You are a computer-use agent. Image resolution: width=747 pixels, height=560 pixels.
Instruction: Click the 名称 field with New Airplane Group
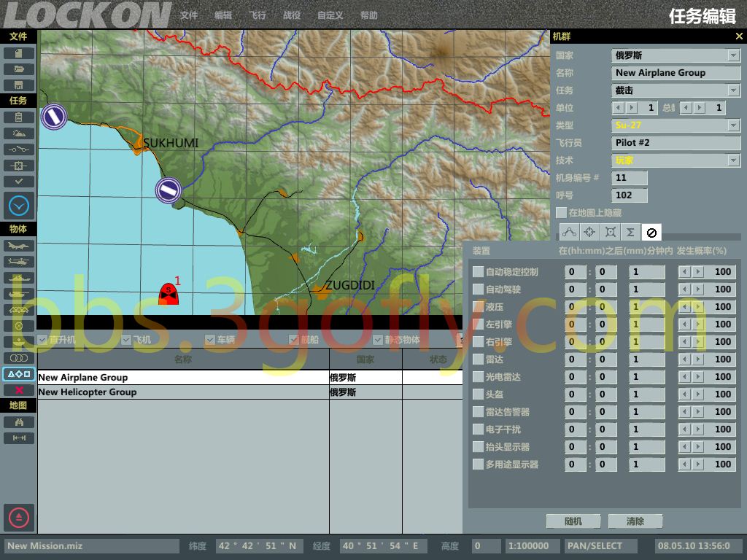[x=676, y=73]
